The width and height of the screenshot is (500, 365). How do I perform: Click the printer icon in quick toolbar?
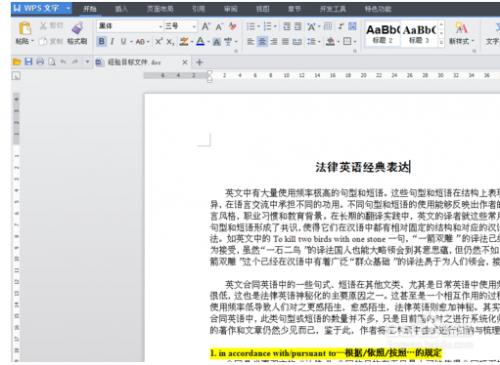pos(40,62)
